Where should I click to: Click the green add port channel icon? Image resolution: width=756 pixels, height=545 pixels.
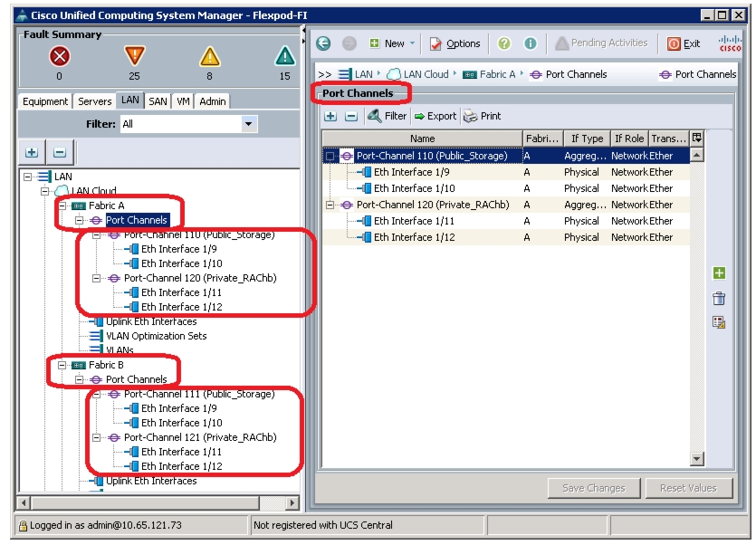click(x=719, y=273)
